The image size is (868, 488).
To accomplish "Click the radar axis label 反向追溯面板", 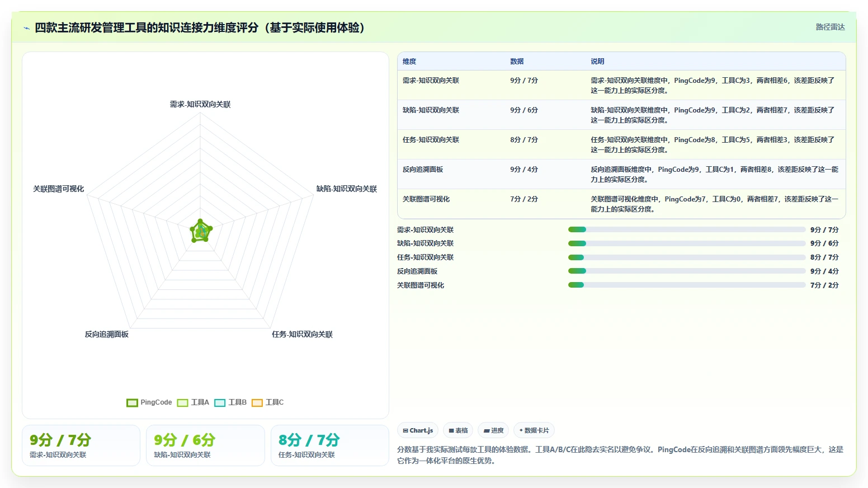I will 107,335.
